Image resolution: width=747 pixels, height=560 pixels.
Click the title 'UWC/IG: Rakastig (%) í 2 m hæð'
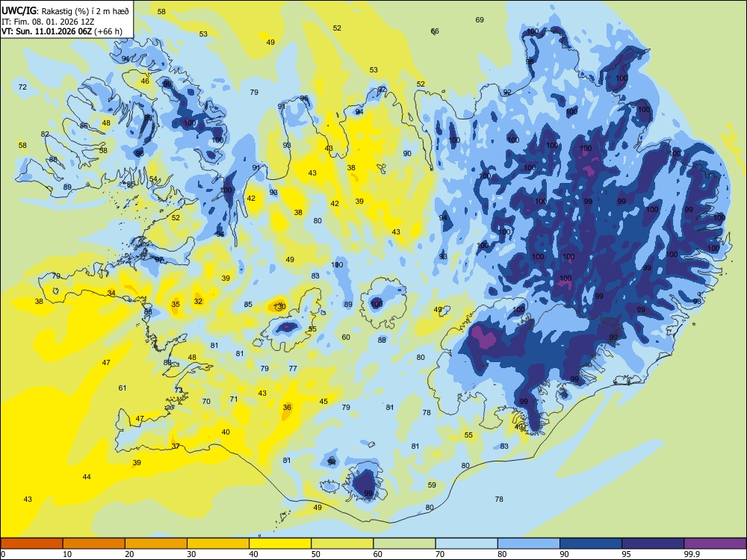pyautogui.click(x=65, y=10)
